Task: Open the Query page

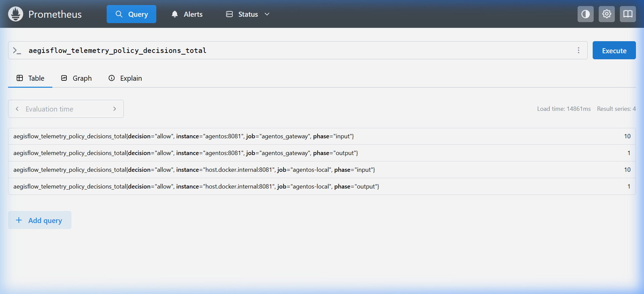Action: point(131,14)
